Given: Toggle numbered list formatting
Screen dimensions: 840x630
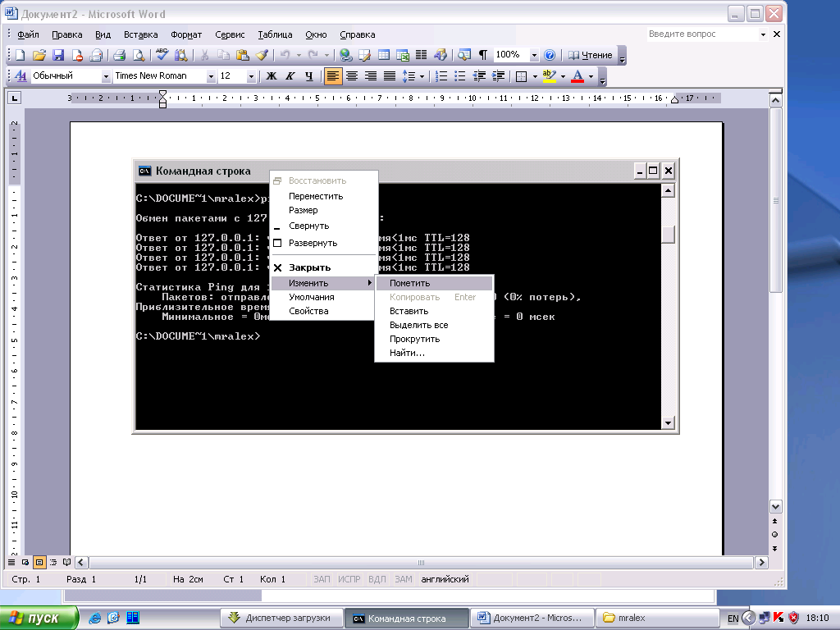Looking at the screenshot, I should coord(441,76).
